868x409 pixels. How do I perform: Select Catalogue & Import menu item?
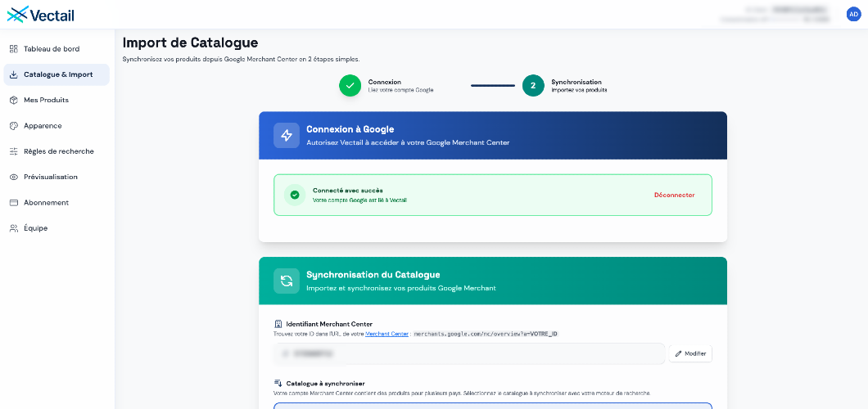click(57, 74)
